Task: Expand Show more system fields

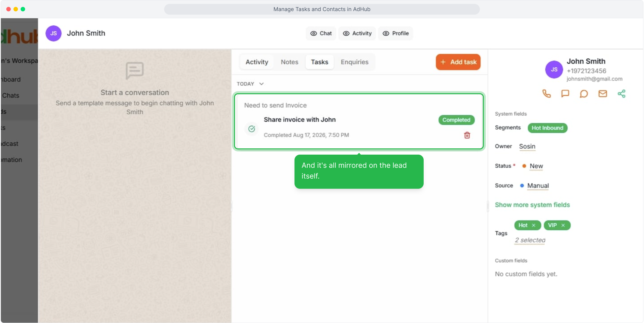Action: click(x=532, y=205)
